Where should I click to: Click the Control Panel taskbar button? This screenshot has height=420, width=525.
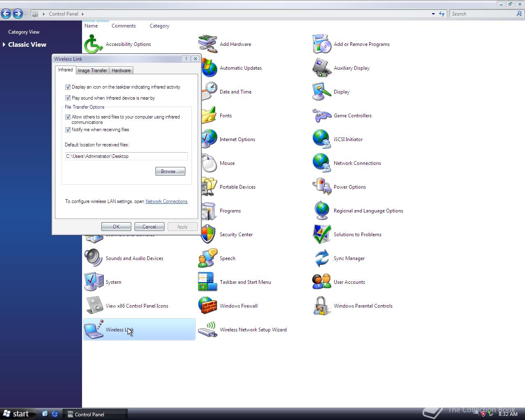coord(95,414)
